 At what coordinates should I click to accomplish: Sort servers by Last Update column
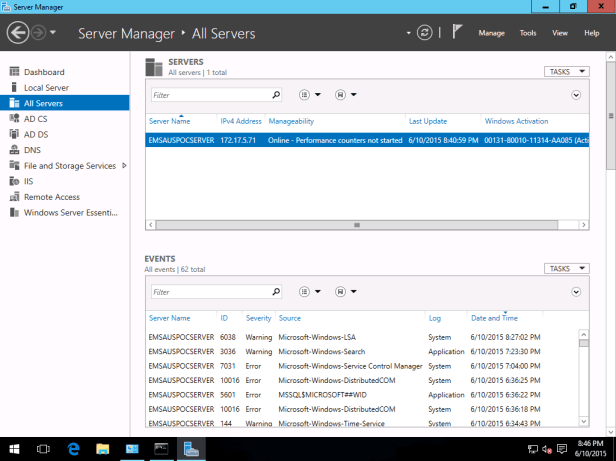428,121
